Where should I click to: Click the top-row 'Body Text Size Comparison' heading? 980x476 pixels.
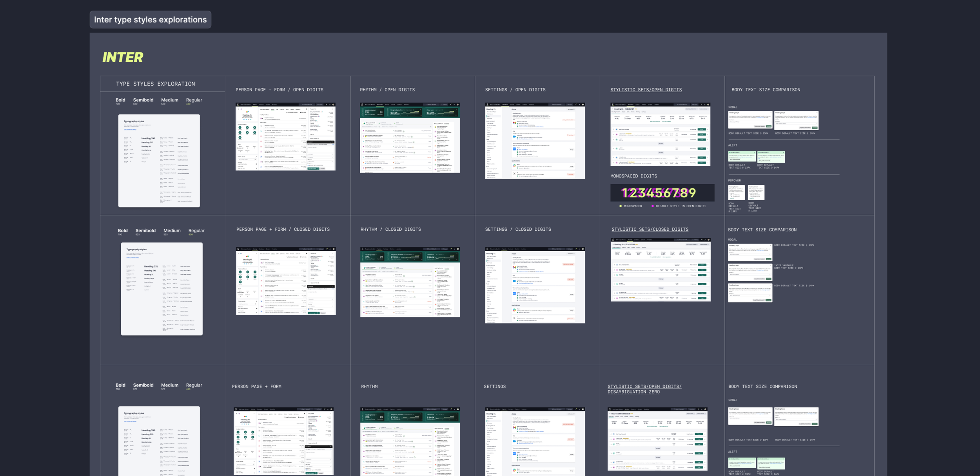[x=765, y=90]
